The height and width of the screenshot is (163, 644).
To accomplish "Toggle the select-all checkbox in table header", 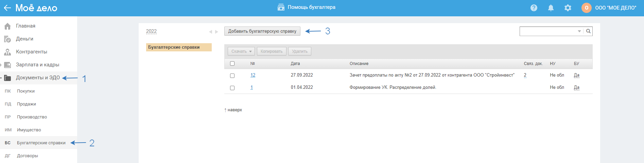I will [232, 64].
